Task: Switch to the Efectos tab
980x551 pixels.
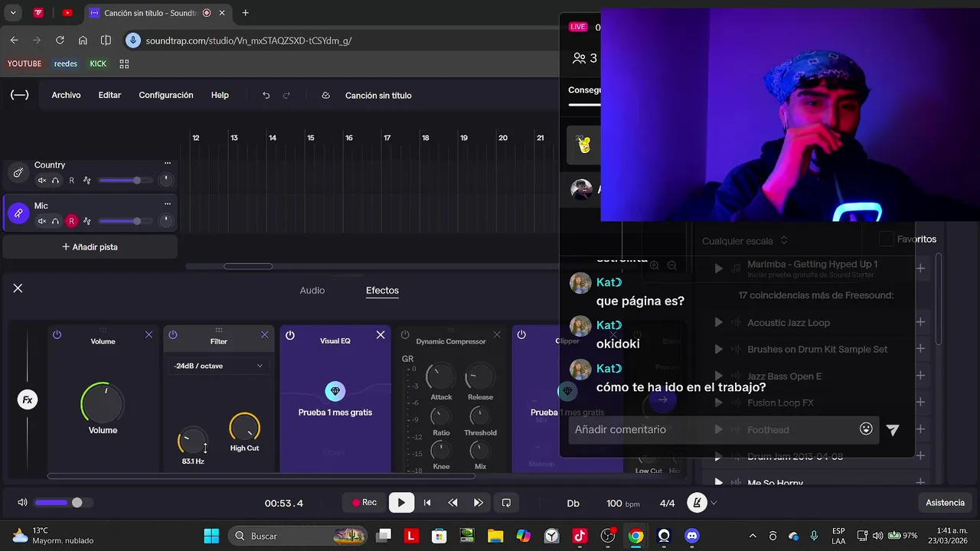Action: tap(382, 290)
